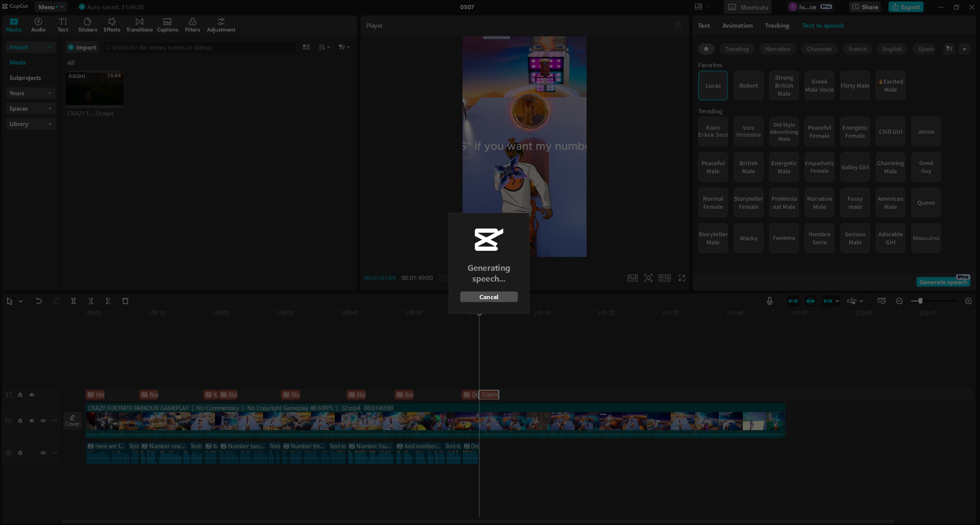Click the undo arrow in timeline toolbar
Image resolution: width=980 pixels, height=525 pixels.
pos(39,301)
